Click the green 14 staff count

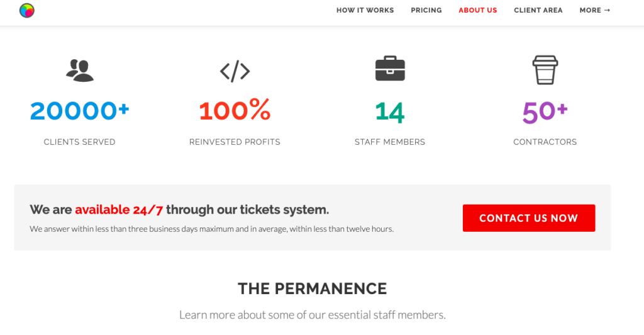tap(390, 112)
